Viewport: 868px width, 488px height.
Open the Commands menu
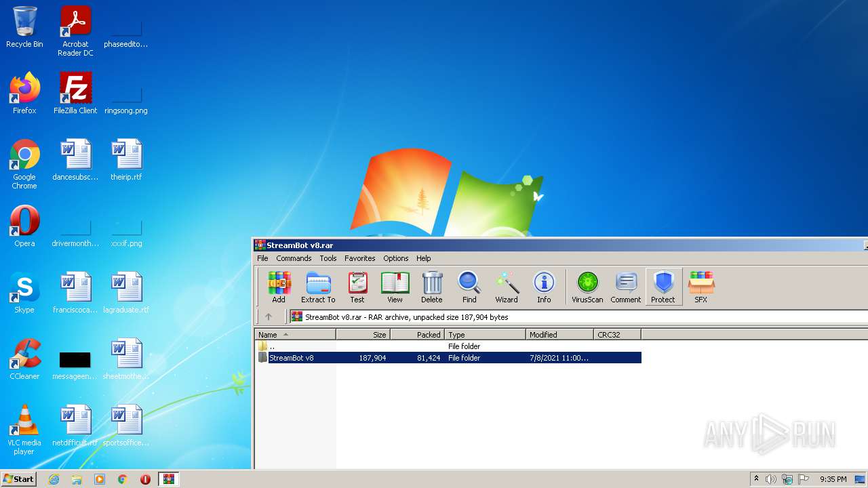tap(294, 258)
